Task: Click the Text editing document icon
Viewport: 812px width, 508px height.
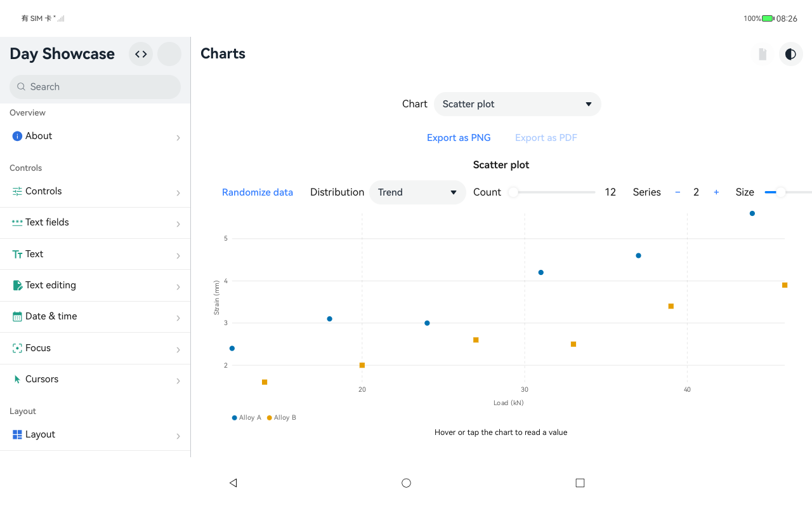Action: click(17, 285)
